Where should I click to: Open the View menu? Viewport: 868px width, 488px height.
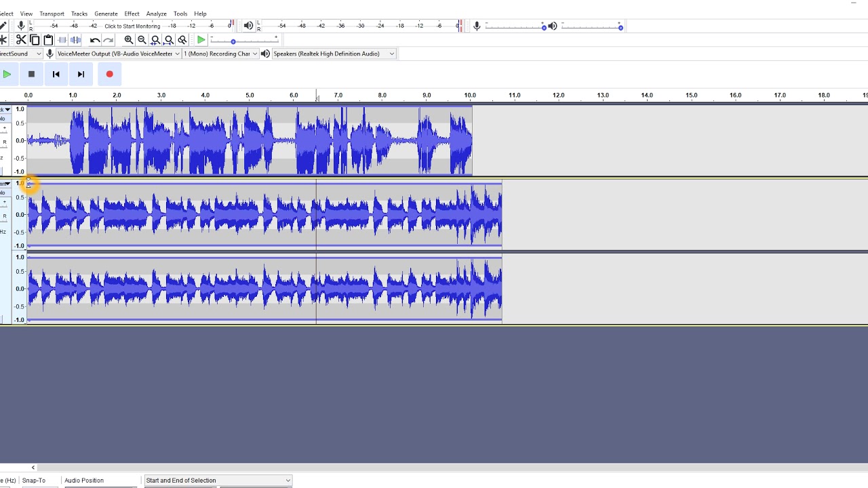pyautogui.click(x=26, y=14)
